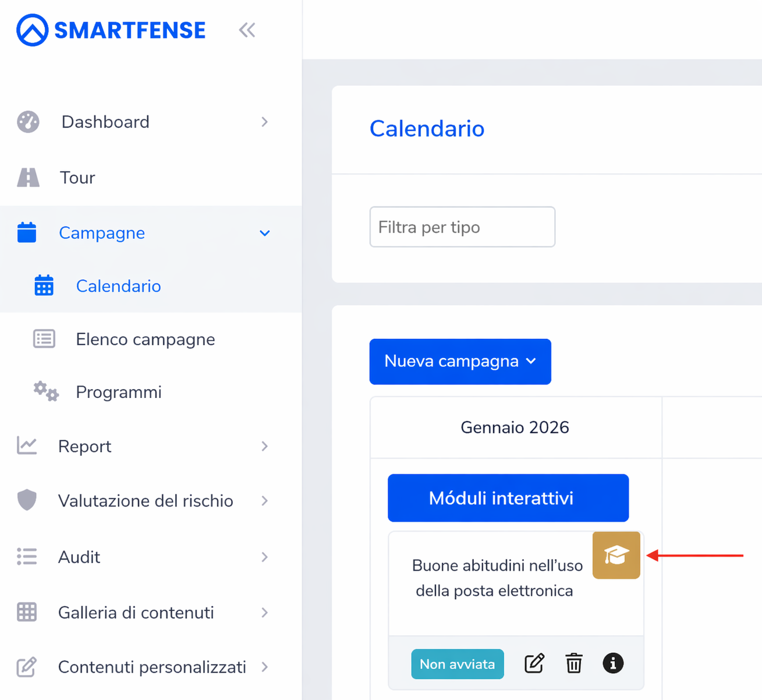Click the Tour road icon
762x700 pixels.
pos(29,178)
